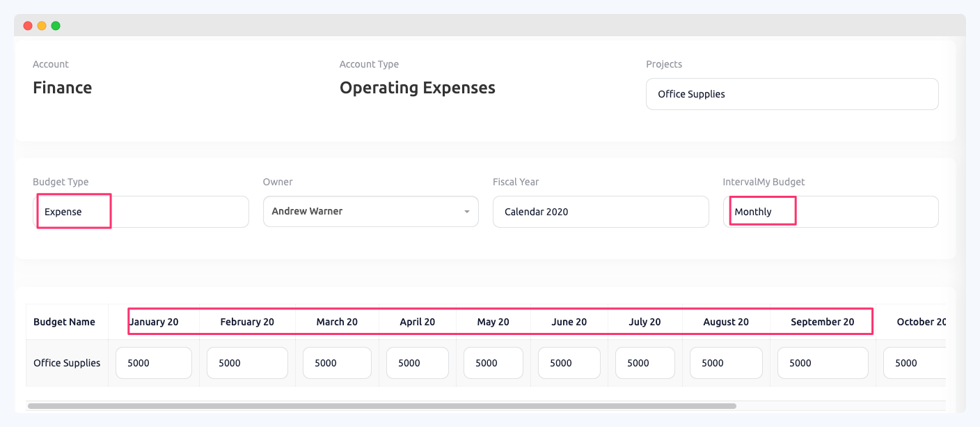Click the Operating Expenses account type label
980x427 pixels.
point(417,88)
